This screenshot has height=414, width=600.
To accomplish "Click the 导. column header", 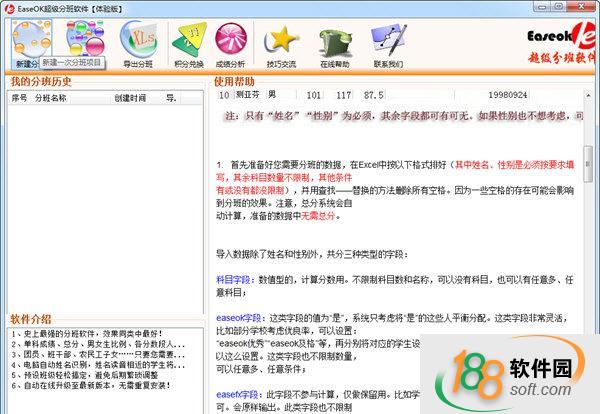I will (171, 98).
